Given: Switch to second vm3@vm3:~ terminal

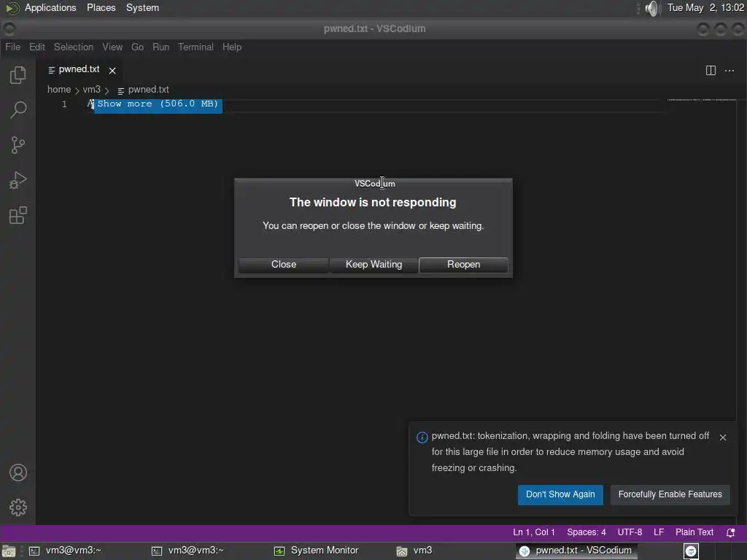Looking at the screenshot, I should coord(189,551).
